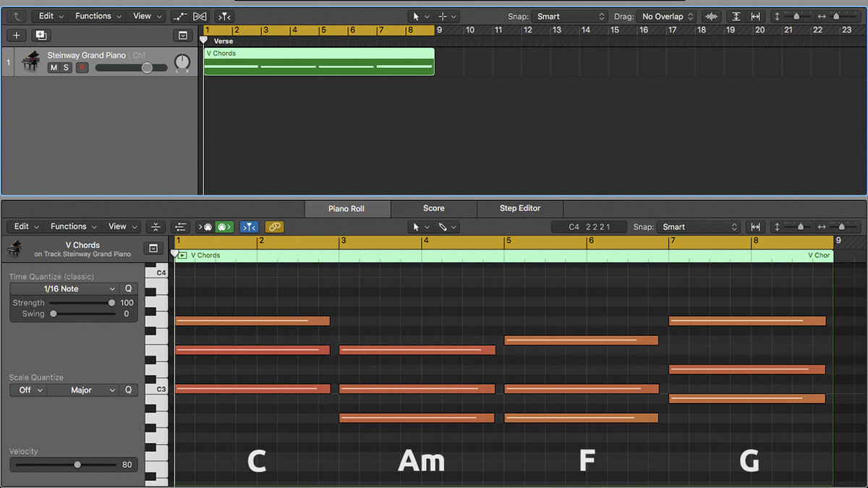Open the piano roll Edit menu

point(27,226)
